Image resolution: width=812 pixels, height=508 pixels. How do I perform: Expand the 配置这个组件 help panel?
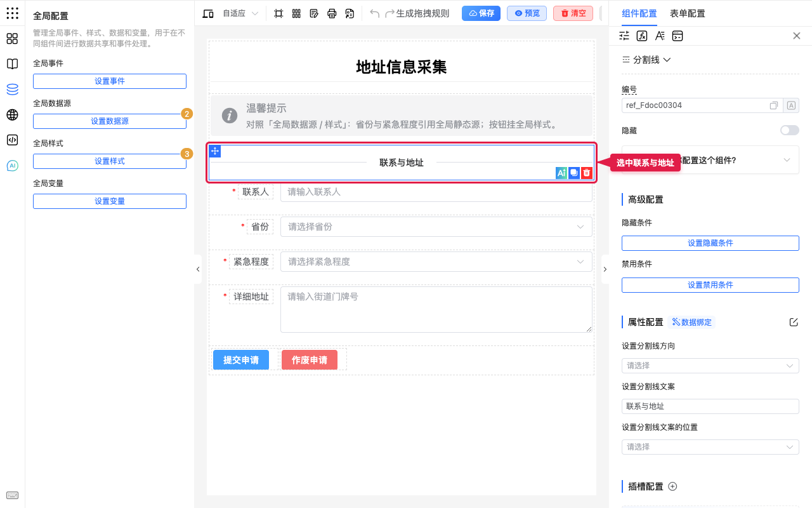[710, 160]
